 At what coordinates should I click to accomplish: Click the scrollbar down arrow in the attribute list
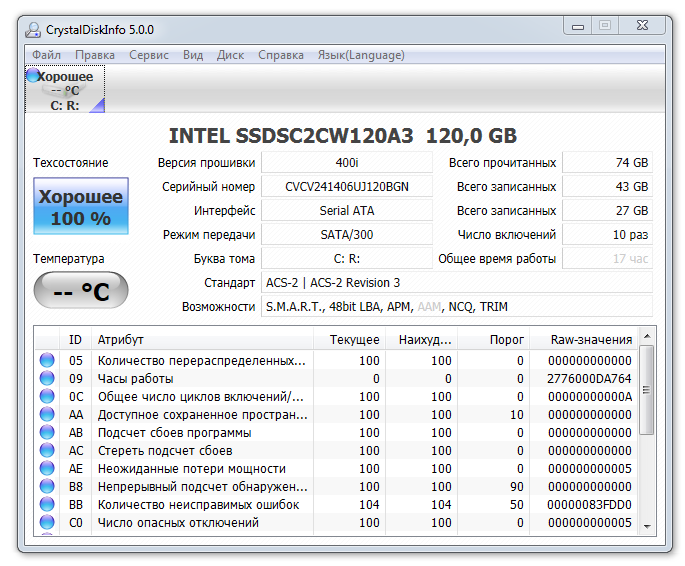click(647, 525)
